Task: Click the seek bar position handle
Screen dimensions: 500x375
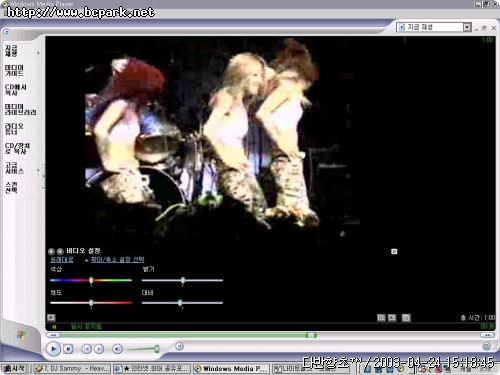Action: point(311,335)
